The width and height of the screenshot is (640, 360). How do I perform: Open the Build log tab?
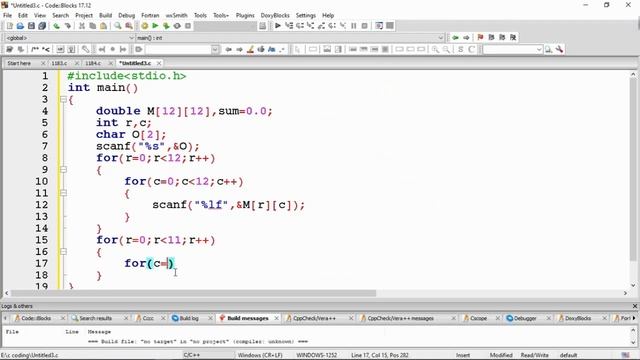[189, 318]
